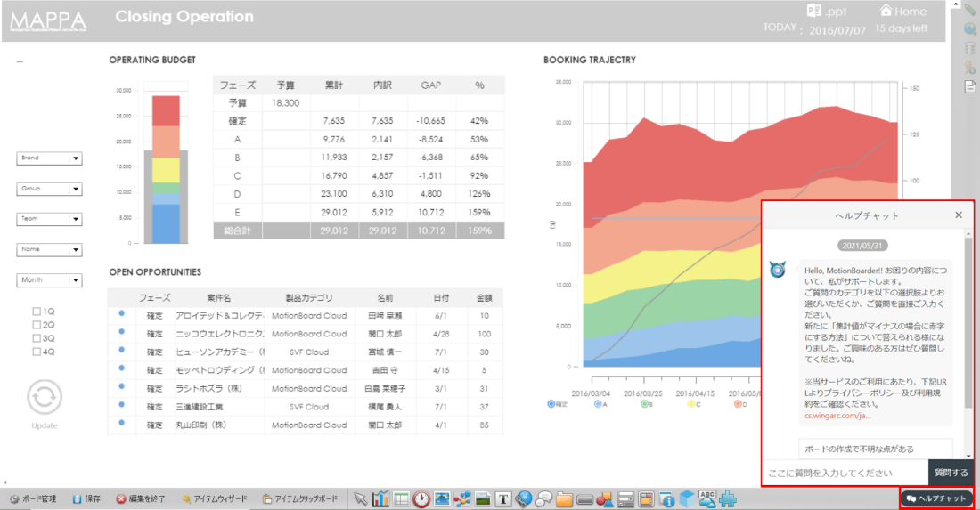
Task: Choose the text label 'T' tool
Action: coord(502,499)
